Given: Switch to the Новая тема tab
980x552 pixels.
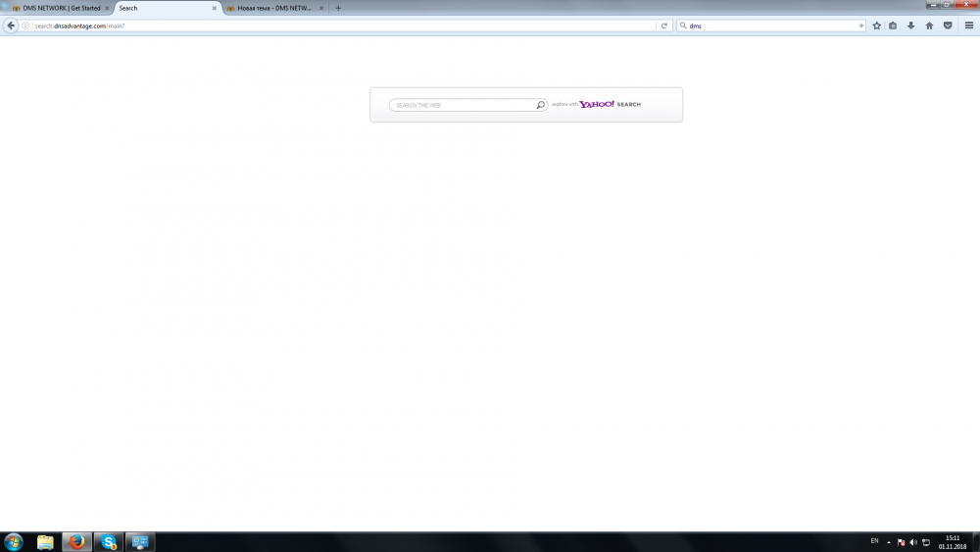Looking at the screenshot, I should point(268,8).
